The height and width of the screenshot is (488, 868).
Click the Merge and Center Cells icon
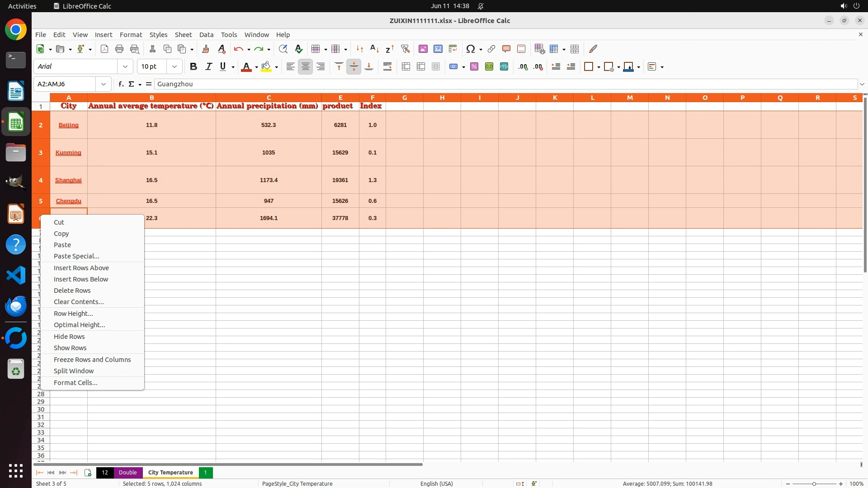point(406,66)
